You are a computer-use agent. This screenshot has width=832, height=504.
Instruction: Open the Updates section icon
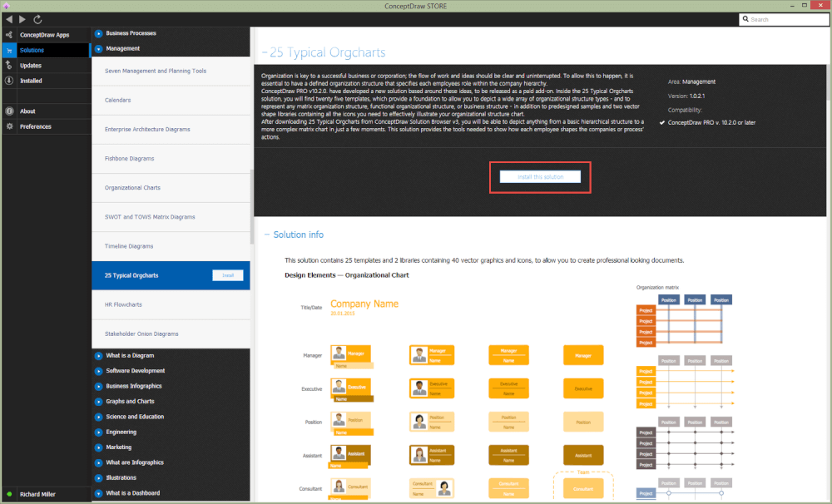(9, 65)
